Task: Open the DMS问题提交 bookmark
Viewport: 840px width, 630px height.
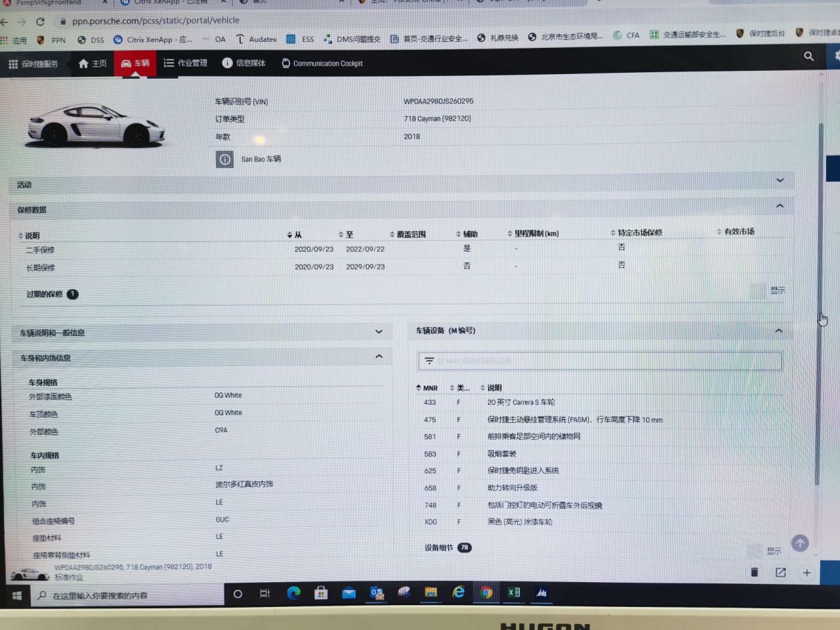Action: coord(352,39)
